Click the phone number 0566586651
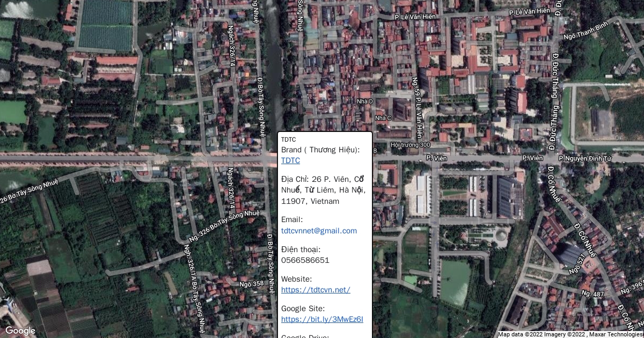The image size is (644, 338). coord(305,260)
